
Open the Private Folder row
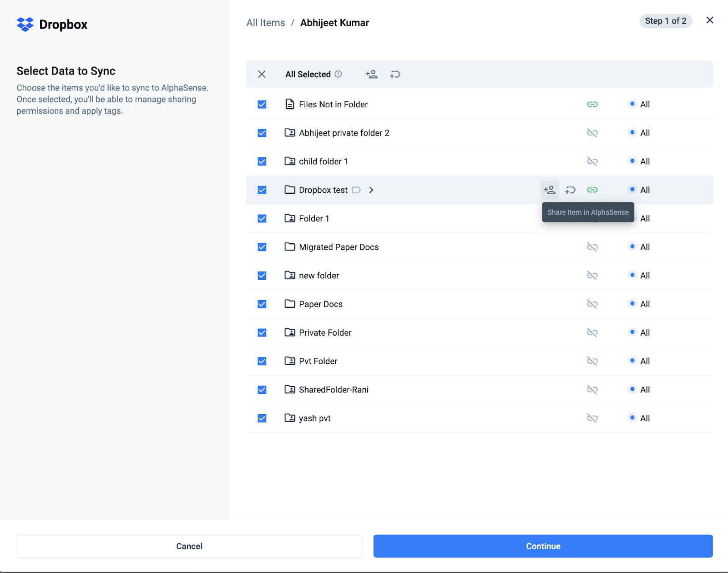(325, 333)
